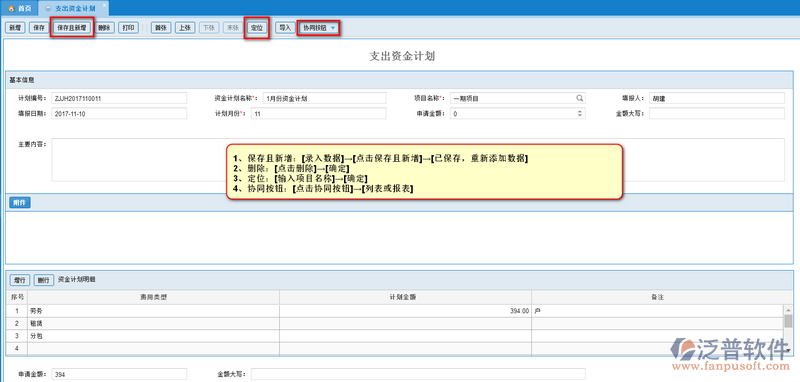
Task: Click the stepper arrows of 申请金额 field
Action: pos(580,114)
